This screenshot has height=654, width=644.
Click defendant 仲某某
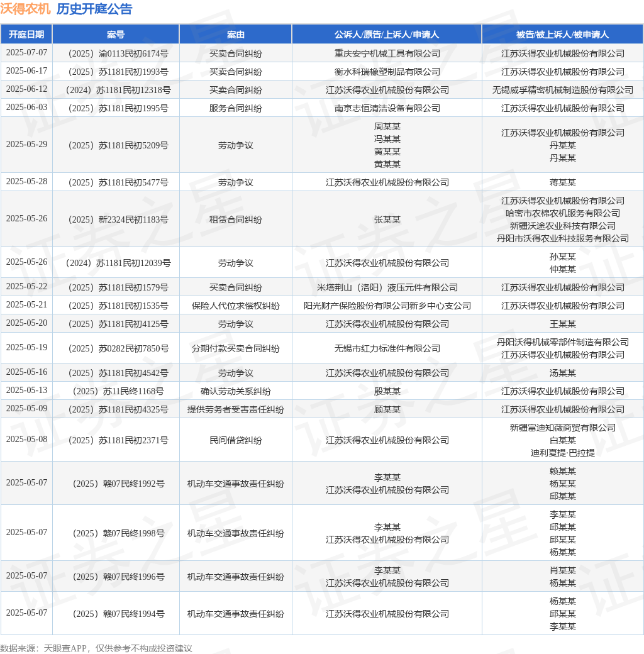coord(563,269)
